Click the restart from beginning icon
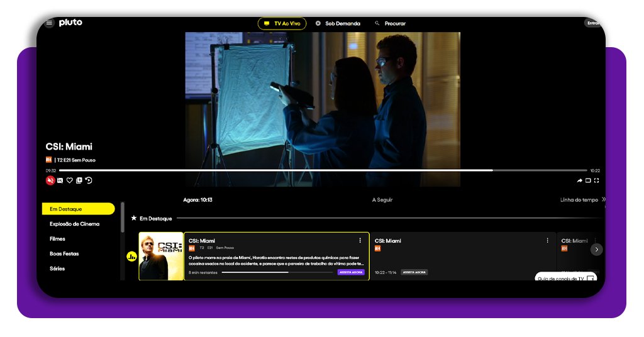This screenshot has height=337, width=644. [x=89, y=180]
